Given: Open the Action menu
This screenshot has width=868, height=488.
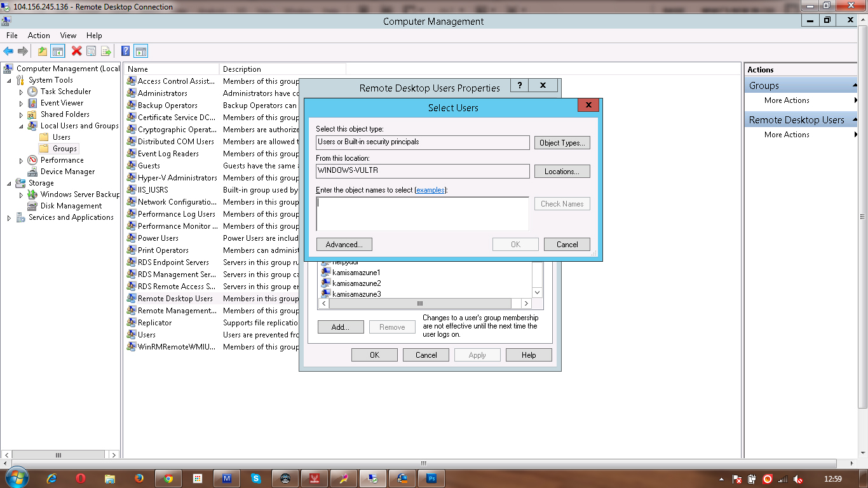Looking at the screenshot, I should pos(39,36).
